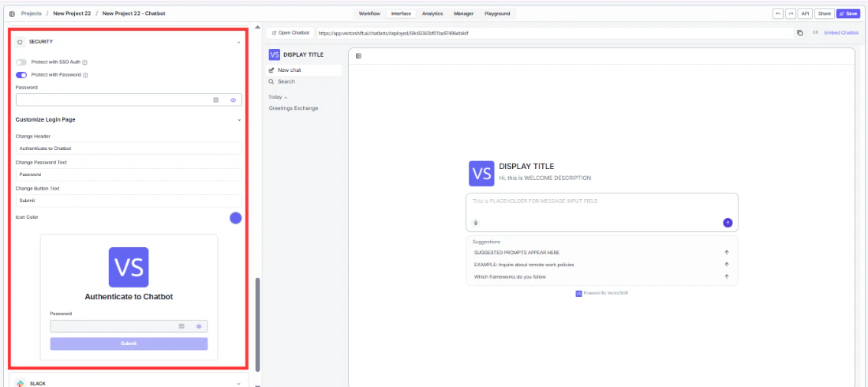Click Submit button in login preview
Screen dimensions: 868x387
tap(129, 344)
